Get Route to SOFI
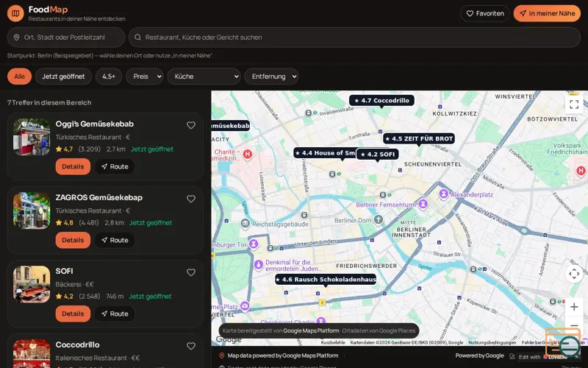The height and width of the screenshot is (368, 588). click(115, 314)
